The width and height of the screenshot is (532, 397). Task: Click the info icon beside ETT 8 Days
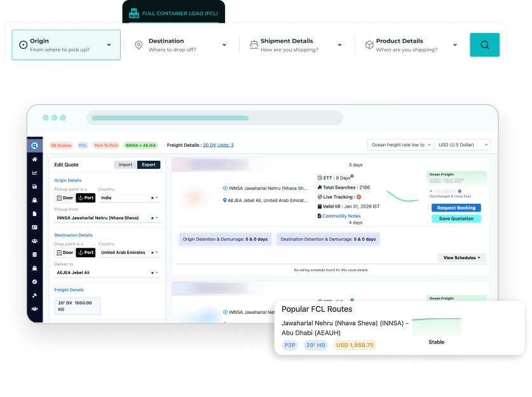click(x=352, y=176)
